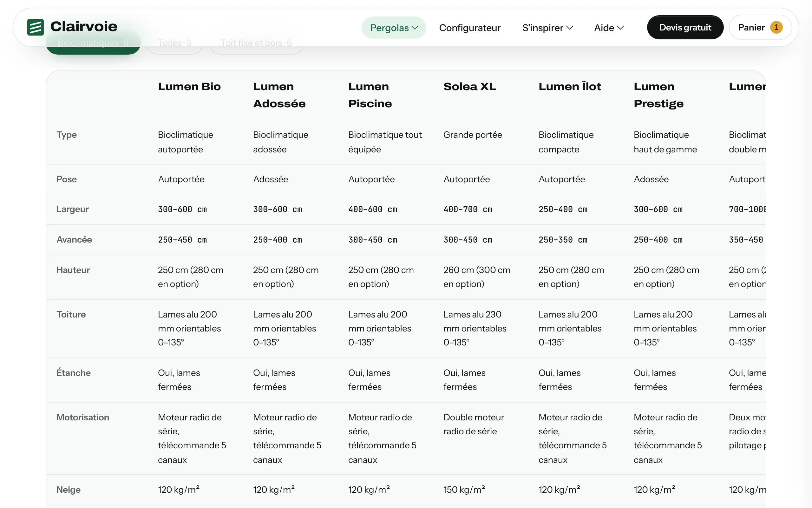The image size is (812, 508).
Task: Click the cart count badge showing 1
Action: (776, 27)
